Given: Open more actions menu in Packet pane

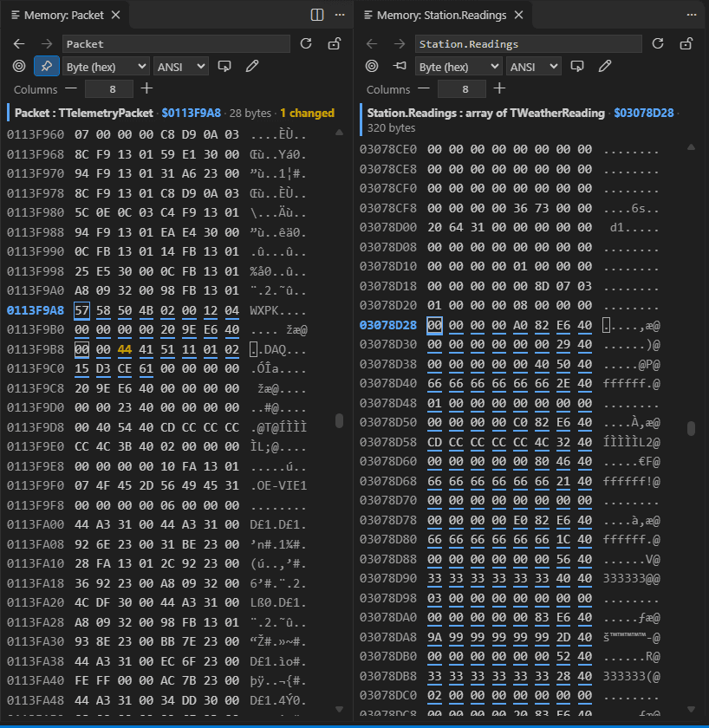Looking at the screenshot, I should pos(340,15).
